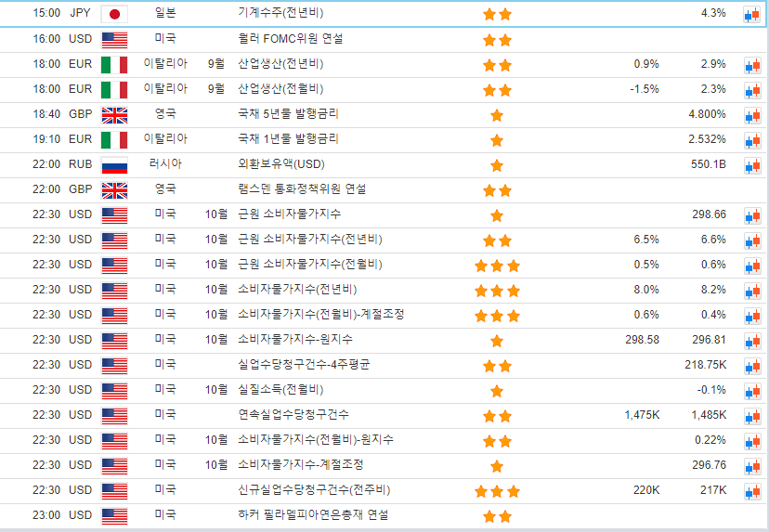769x532 pixels.
Task: Open chart icon for UK 국채 5년물 발행금리
Action: [x=751, y=115]
